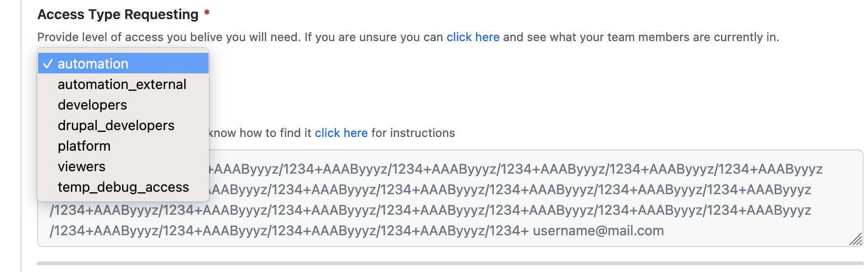Click the checkmark beside automation
The image size is (868, 272).
(48, 64)
